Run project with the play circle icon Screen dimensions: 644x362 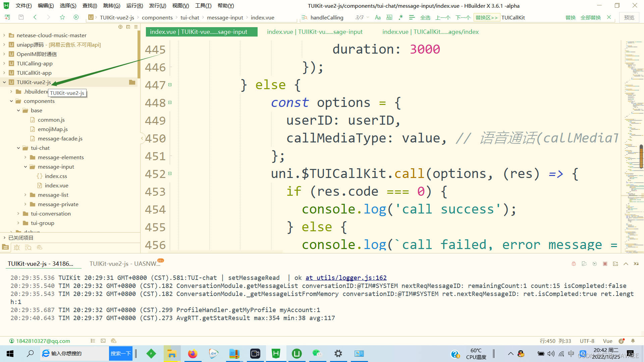(76, 17)
